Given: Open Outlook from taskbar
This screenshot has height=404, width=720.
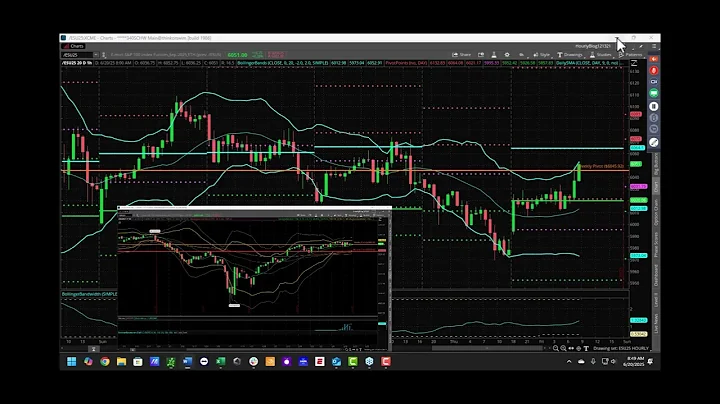Looking at the screenshot, I should 336,362.
